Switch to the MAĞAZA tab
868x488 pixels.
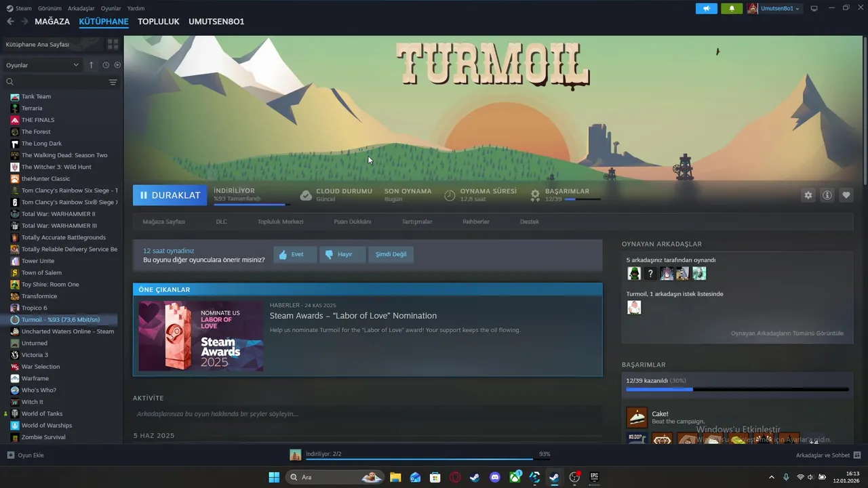[x=52, y=22]
